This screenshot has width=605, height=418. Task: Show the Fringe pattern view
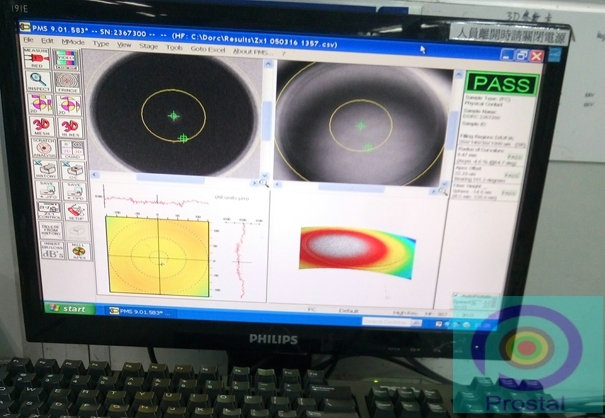tap(67, 83)
